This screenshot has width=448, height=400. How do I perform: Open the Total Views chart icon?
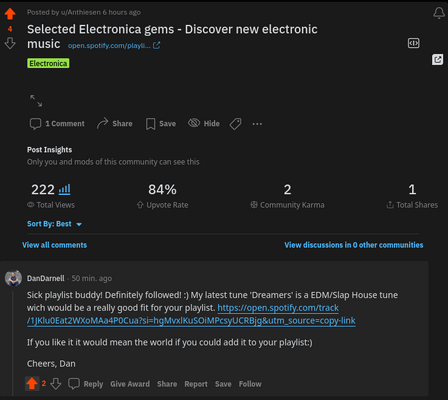pos(64,189)
